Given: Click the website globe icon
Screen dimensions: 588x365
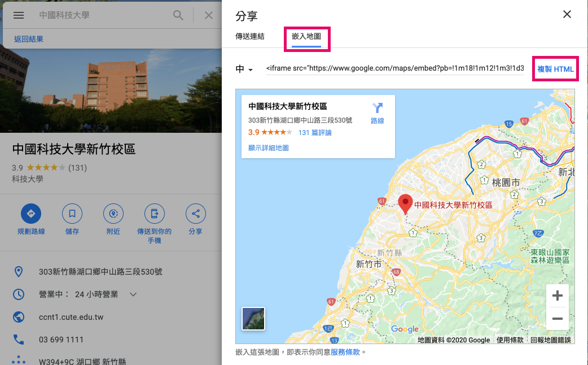Looking at the screenshot, I should pyautogui.click(x=19, y=317).
